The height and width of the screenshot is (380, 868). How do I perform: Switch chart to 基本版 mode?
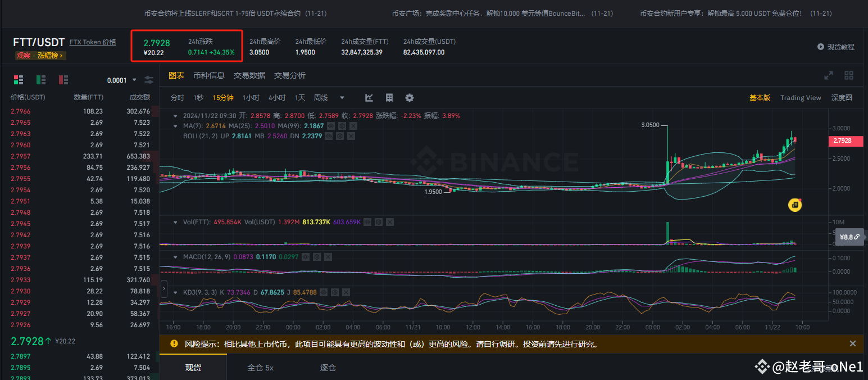click(760, 98)
